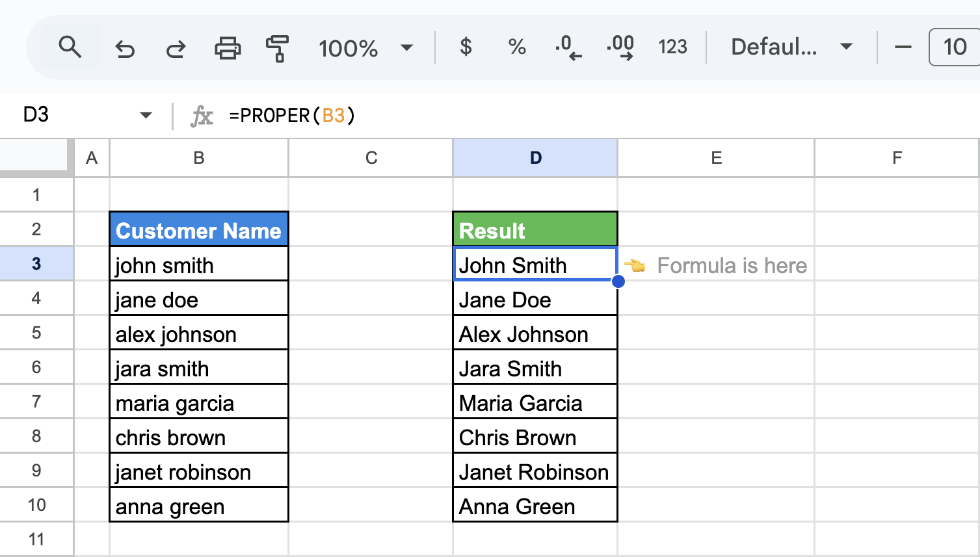This screenshot has height=557, width=980.
Task: Select column B header
Action: tap(199, 158)
